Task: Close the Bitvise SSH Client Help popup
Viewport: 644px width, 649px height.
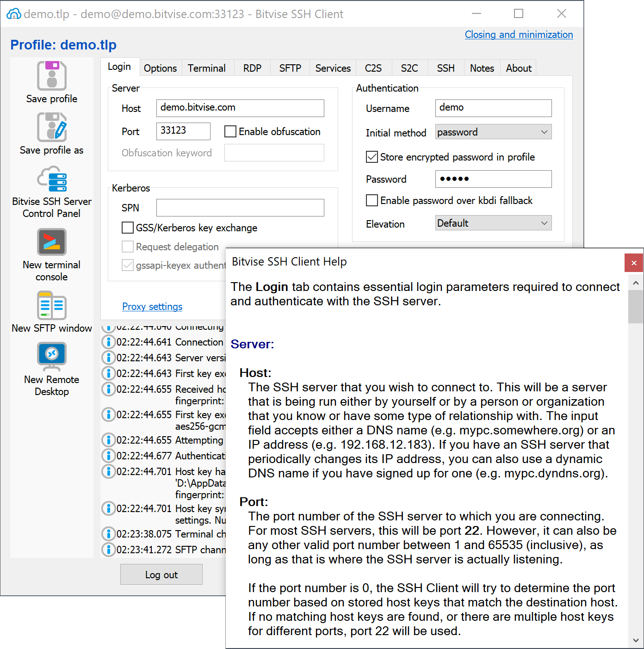Action: (x=634, y=263)
